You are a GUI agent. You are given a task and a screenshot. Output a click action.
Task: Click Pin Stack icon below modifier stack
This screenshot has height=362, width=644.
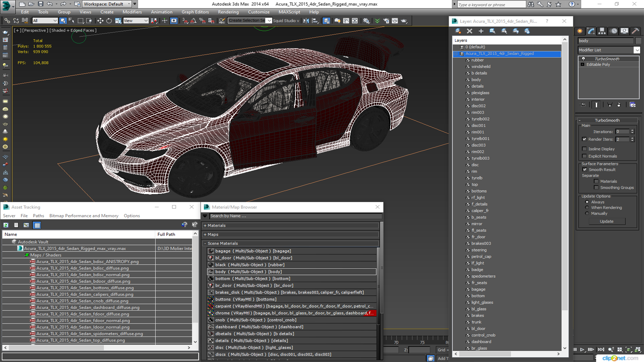(583, 105)
